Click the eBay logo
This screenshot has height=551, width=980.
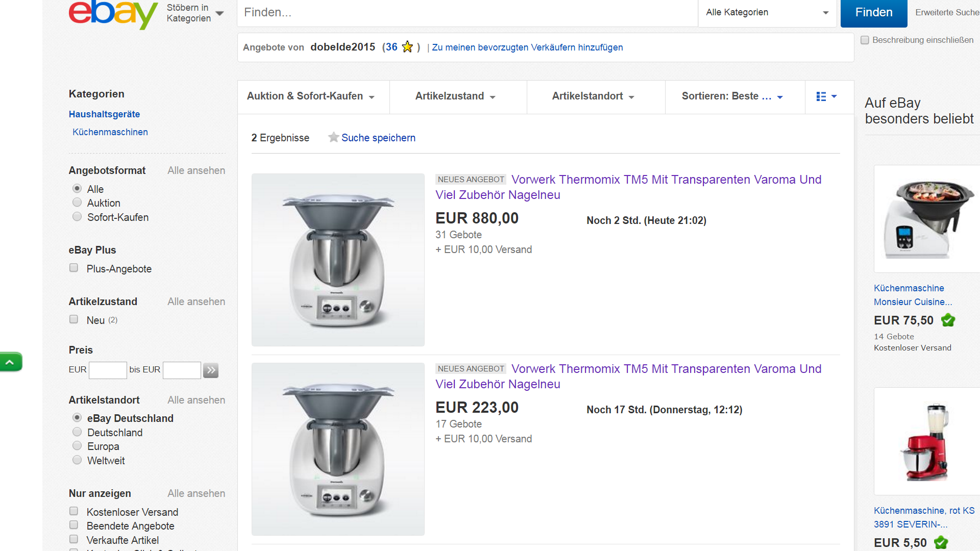[x=113, y=14]
